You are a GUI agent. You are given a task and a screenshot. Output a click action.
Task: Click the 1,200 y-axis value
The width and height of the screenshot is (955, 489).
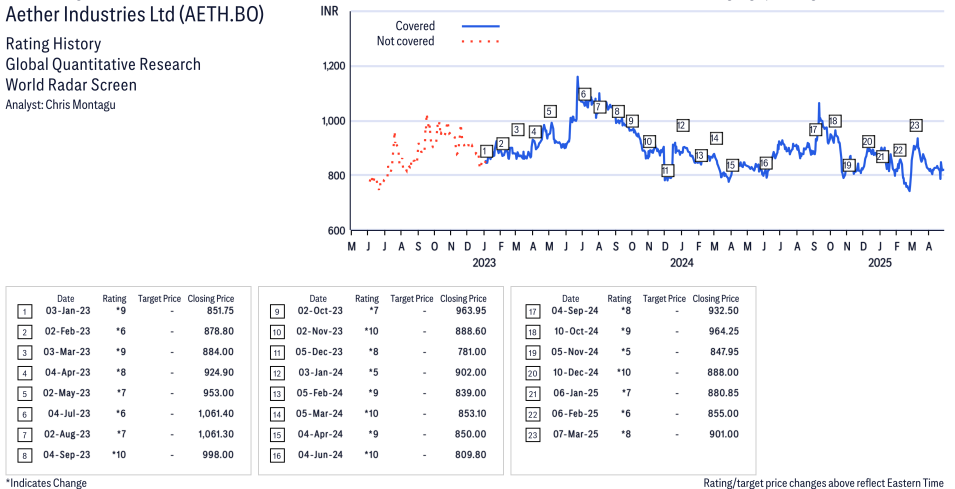[x=334, y=66]
